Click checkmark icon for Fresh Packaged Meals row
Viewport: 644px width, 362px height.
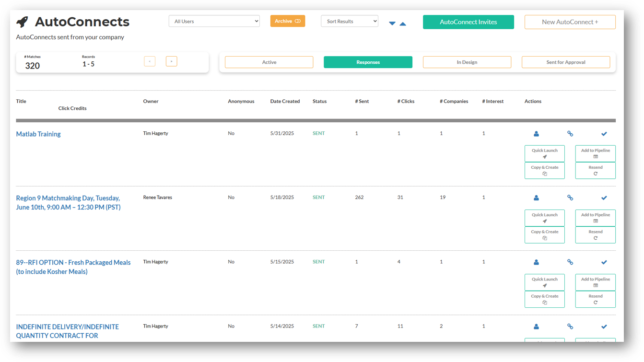(604, 262)
